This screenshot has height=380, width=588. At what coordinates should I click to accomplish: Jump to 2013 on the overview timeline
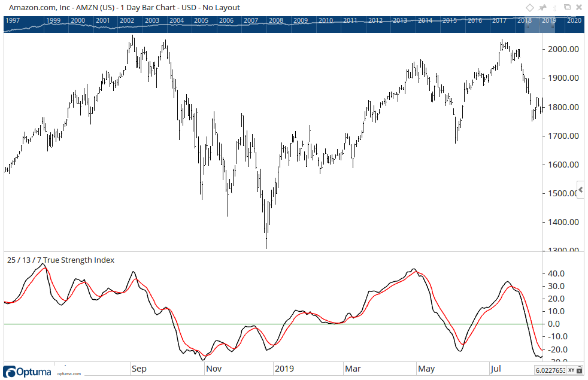tap(400, 20)
